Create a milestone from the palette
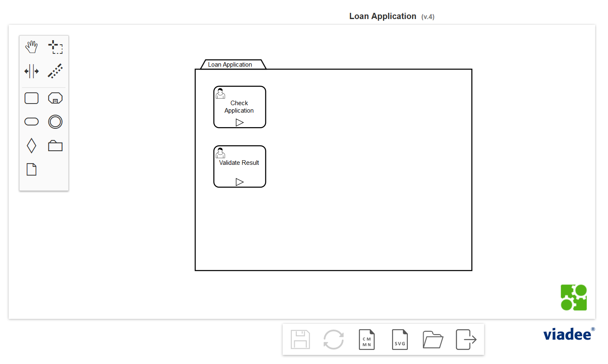This screenshot has height=364, width=608. point(31,122)
